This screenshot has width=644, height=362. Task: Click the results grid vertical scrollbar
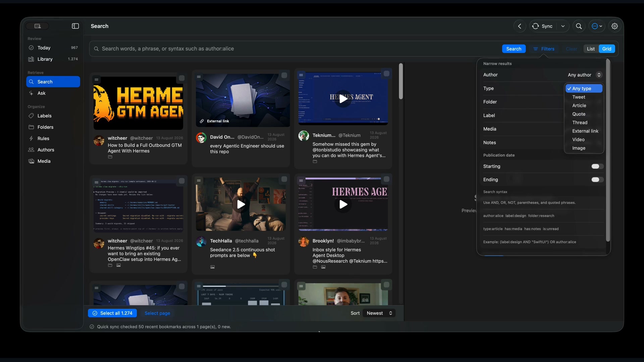401,81
